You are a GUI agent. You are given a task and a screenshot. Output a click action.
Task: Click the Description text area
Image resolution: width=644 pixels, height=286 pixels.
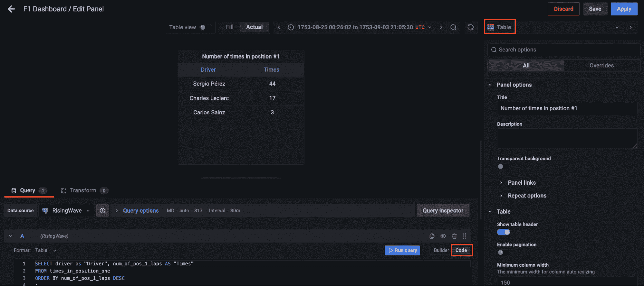pyautogui.click(x=567, y=139)
